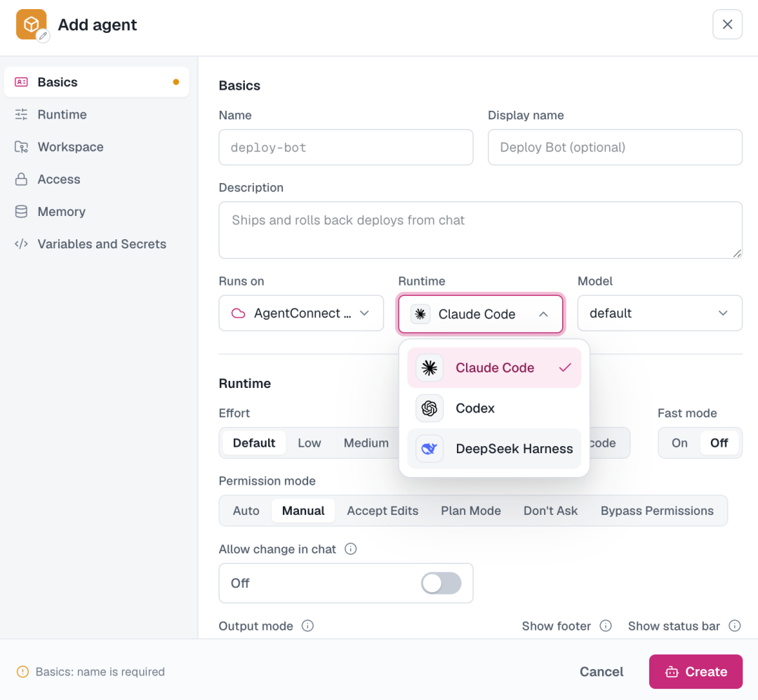
Task: Open the Memory section in sidebar
Action: pyautogui.click(x=97, y=212)
